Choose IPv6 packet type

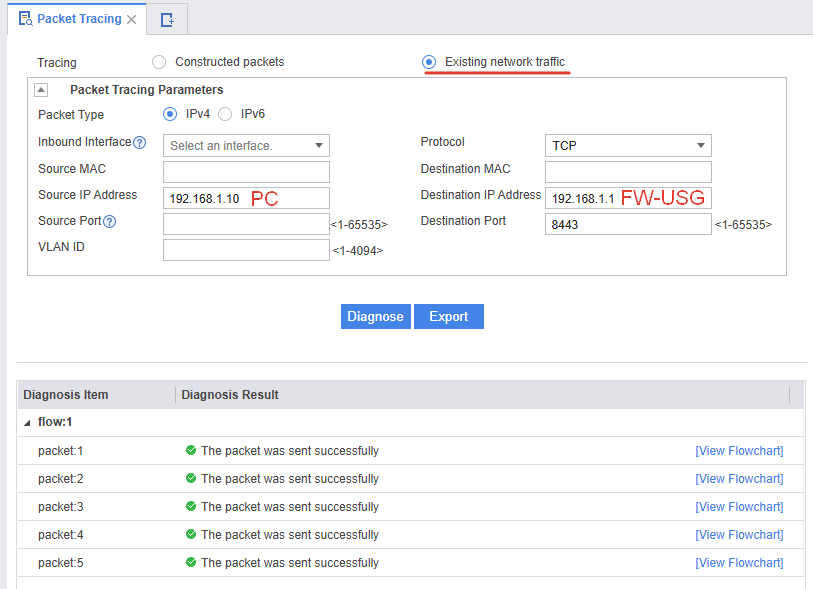click(225, 114)
